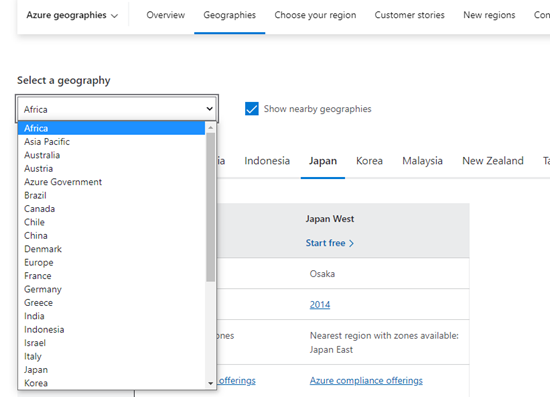The height and width of the screenshot is (397, 550).
Task: Choose France in the geography list
Action: click(111, 276)
